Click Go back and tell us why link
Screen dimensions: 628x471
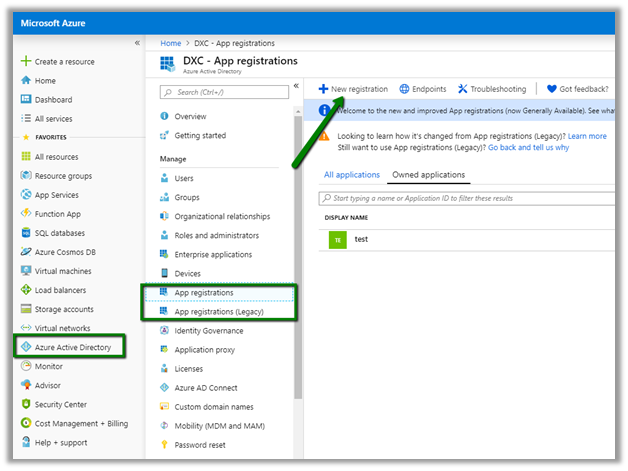(528, 147)
